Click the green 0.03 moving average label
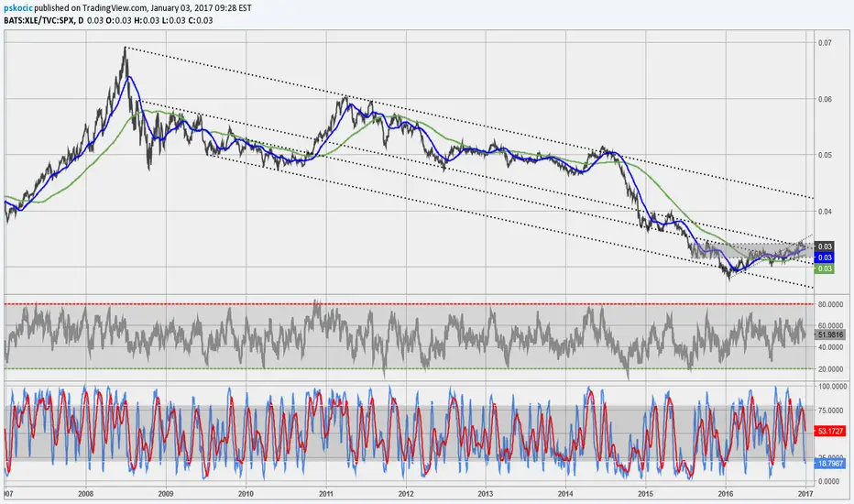The image size is (854, 504). (x=824, y=268)
